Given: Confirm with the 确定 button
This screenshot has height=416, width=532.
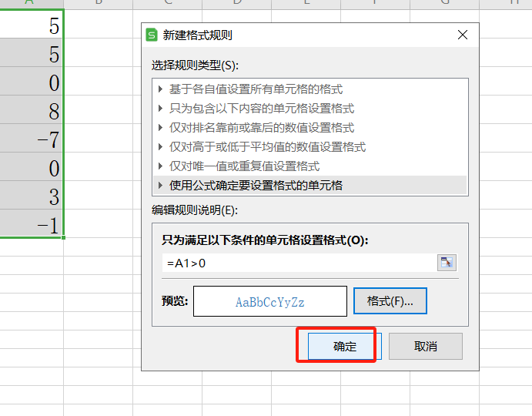Looking at the screenshot, I should click(x=345, y=346).
